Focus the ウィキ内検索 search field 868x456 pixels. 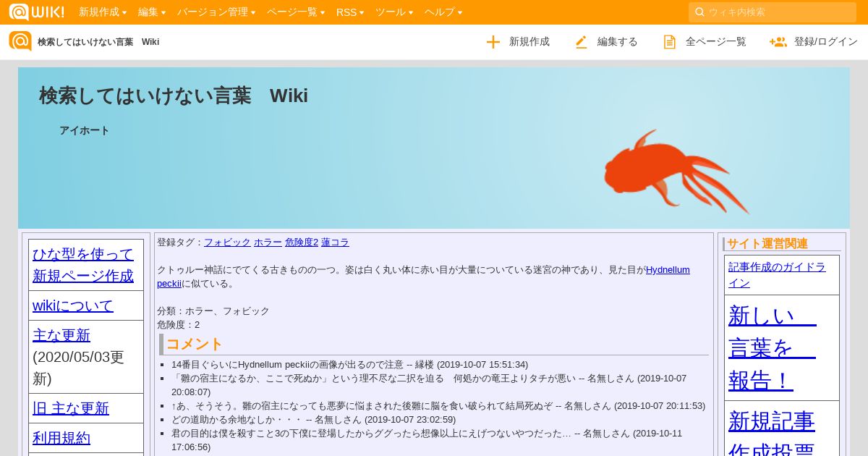[773, 12]
